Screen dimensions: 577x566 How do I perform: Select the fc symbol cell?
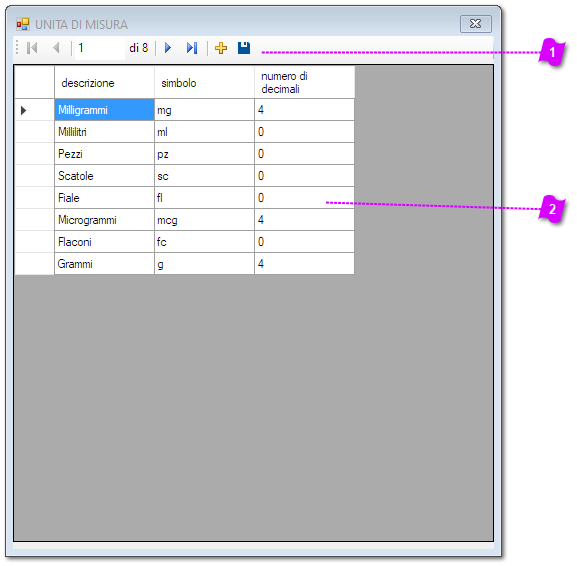(204, 242)
